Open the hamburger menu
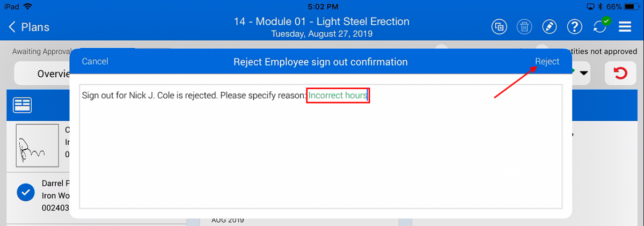The image size is (644, 226). click(x=625, y=27)
